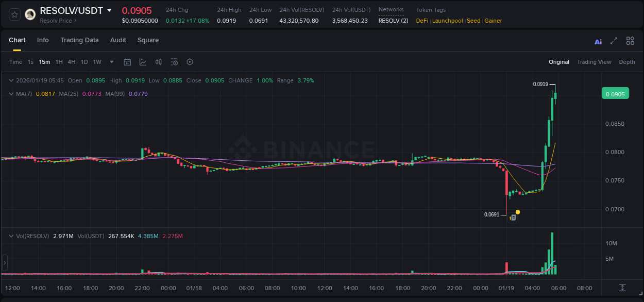Select the 1D timeframe
The width and height of the screenshot is (644, 302).
(x=84, y=62)
